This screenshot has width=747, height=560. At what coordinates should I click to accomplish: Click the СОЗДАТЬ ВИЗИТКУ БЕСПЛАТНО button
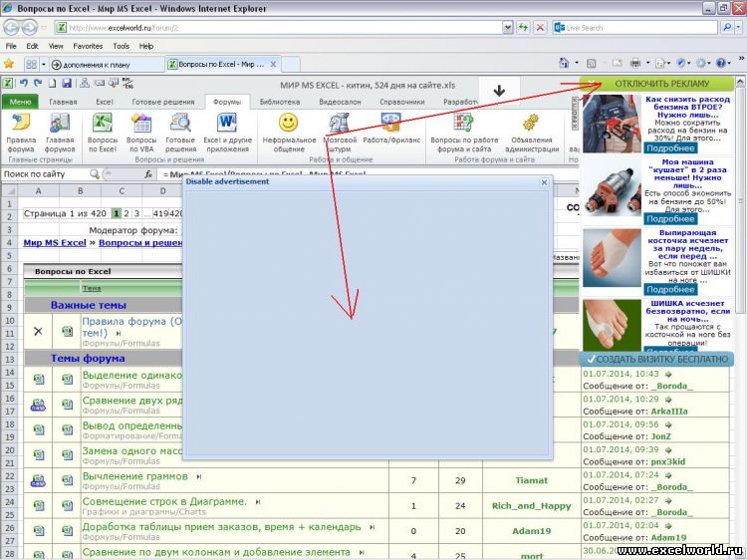coord(656,359)
